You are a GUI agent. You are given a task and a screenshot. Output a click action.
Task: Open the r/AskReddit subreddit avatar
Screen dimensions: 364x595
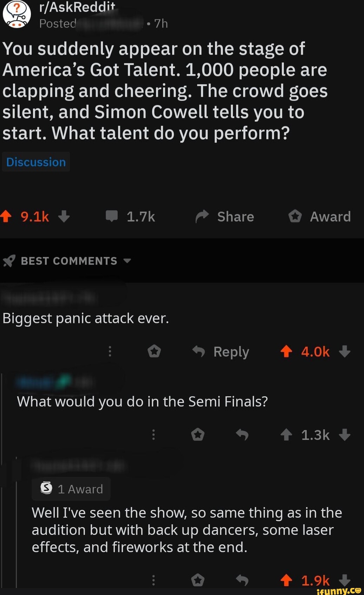17,14
